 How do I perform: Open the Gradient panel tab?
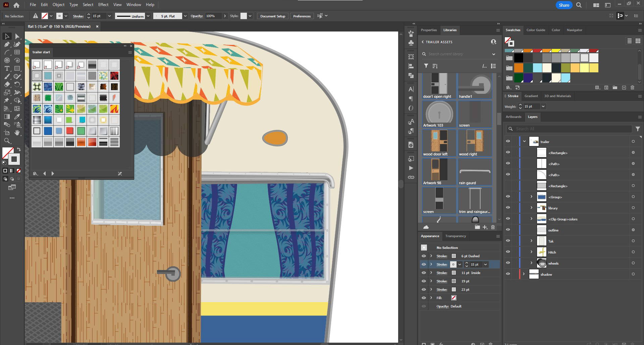point(531,96)
